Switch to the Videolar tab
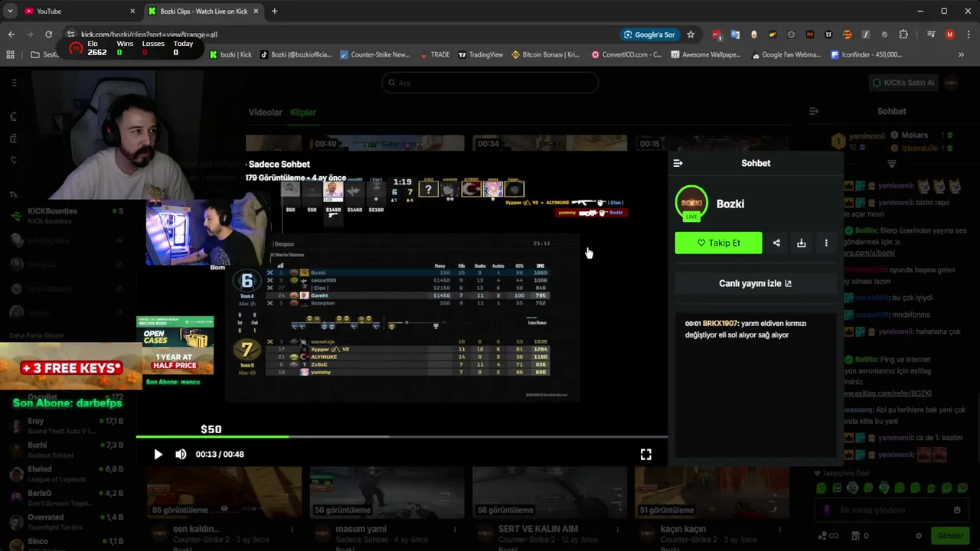Viewport: 980px width, 551px height. coord(265,112)
